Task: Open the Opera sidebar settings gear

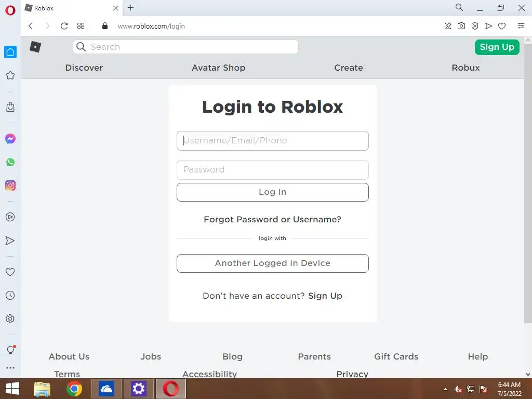Action: click(10, 319)
